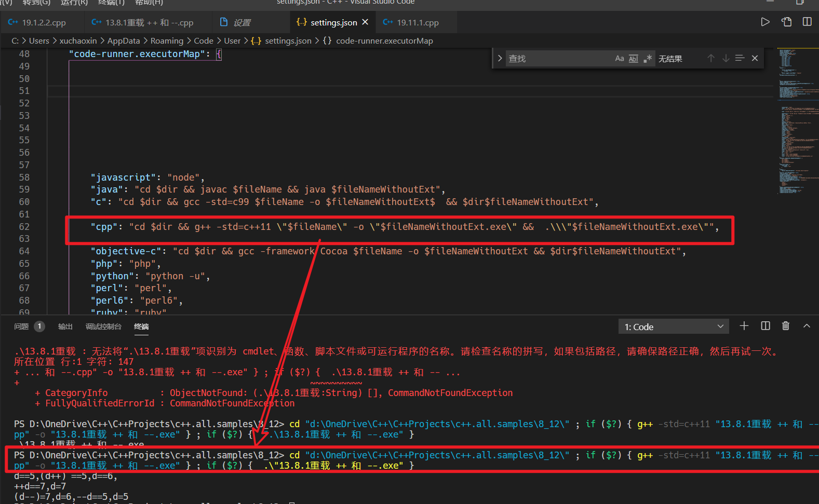Open the 问题 problems panel tab
819x504 pixels.
(x=21, y=326)
